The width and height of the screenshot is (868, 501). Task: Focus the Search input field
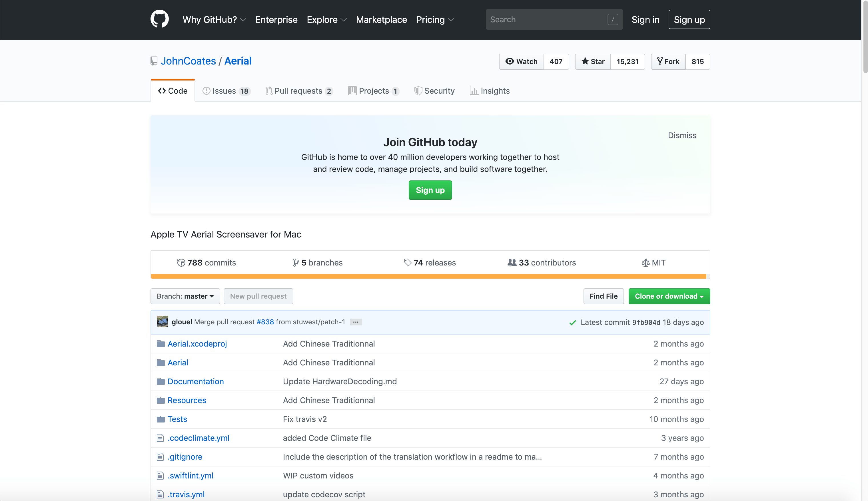tap(554, 20)
